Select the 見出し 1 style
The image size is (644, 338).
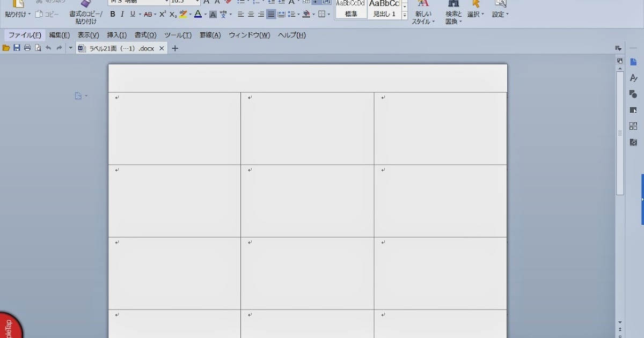tap(384, 9)
